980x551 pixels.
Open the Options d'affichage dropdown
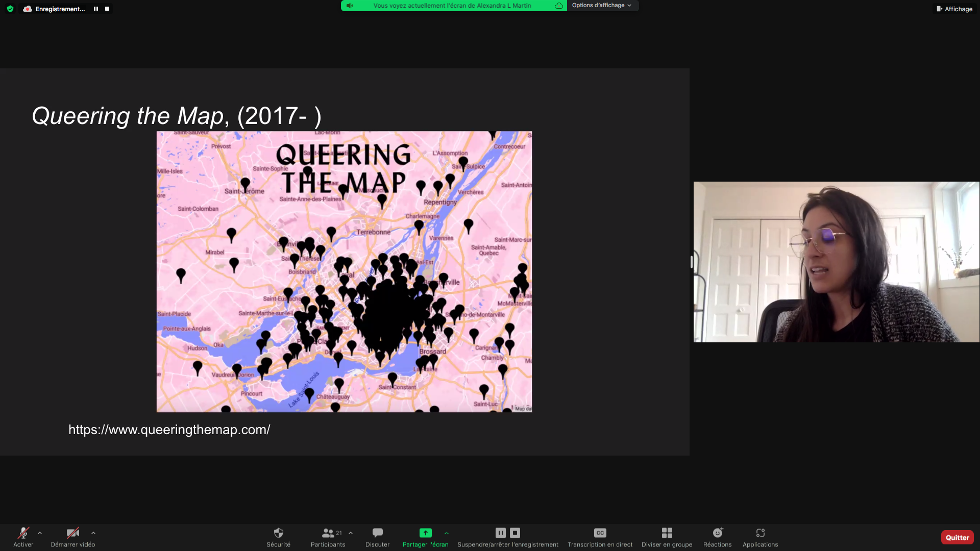coord(601,6)
